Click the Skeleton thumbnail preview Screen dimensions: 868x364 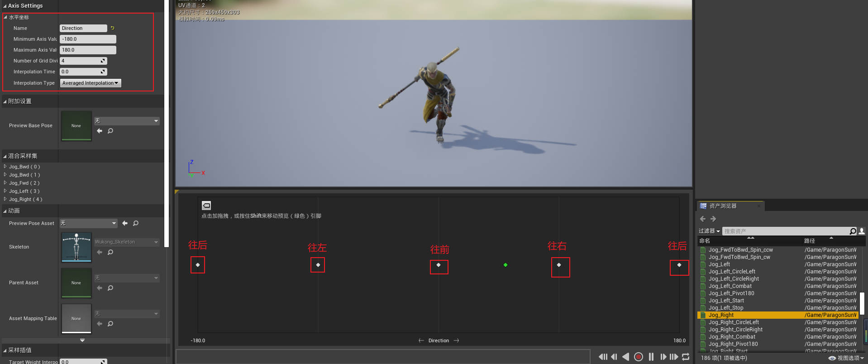(x=76, y=247)
